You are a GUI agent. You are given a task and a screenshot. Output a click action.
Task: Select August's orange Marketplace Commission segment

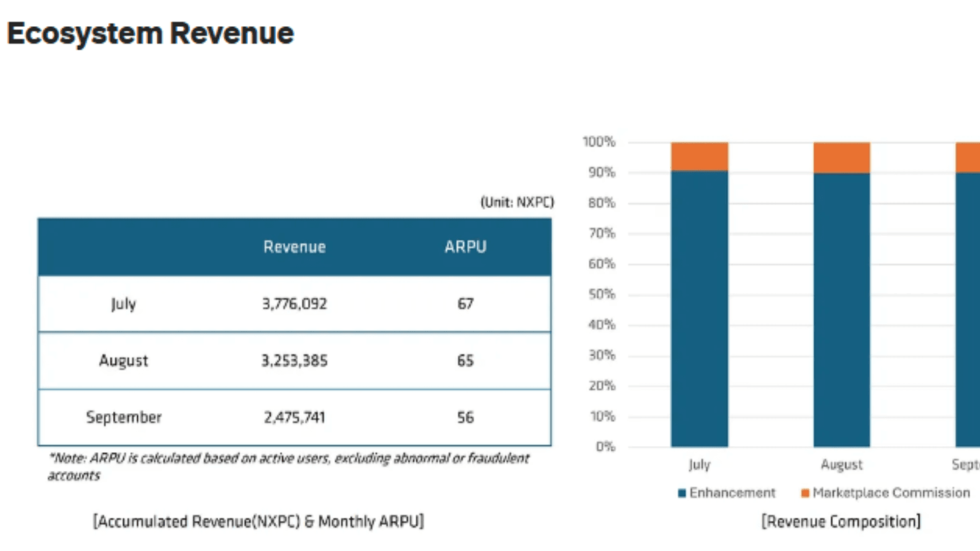point(842,158)
